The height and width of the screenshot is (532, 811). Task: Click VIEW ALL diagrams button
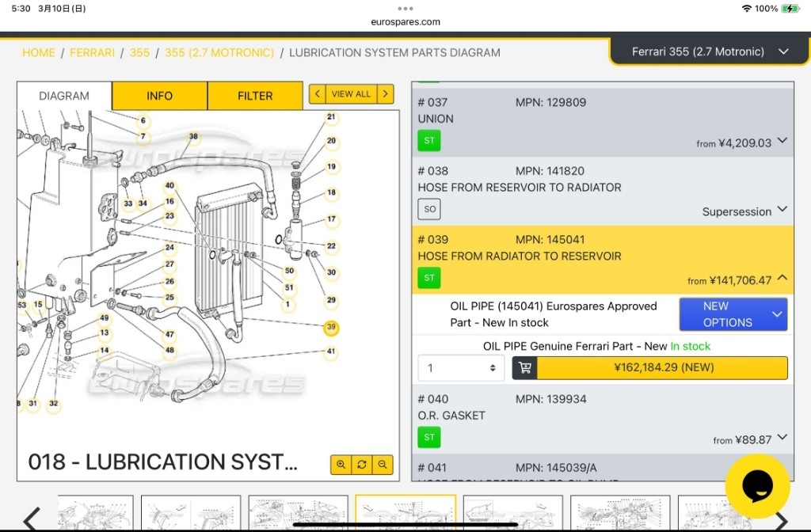pyautogui.click(x=351, y=94)
